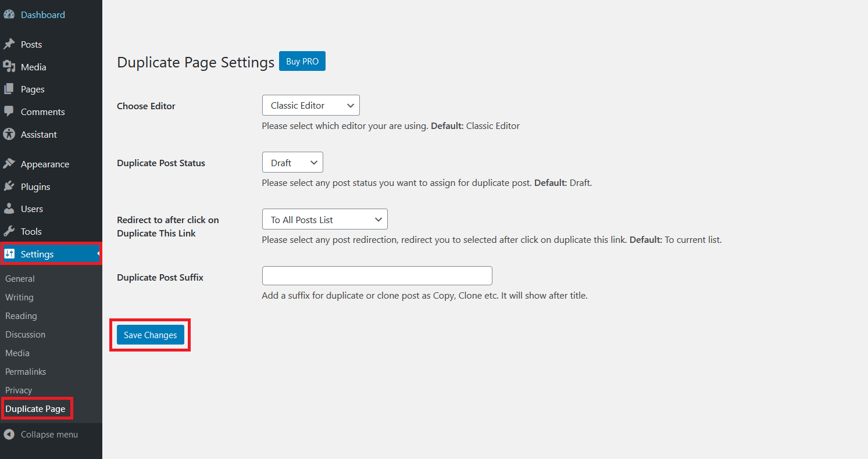Click the Buy PRO button
The width and height of the screenshot is (868, 459).
tap(302, 61)
